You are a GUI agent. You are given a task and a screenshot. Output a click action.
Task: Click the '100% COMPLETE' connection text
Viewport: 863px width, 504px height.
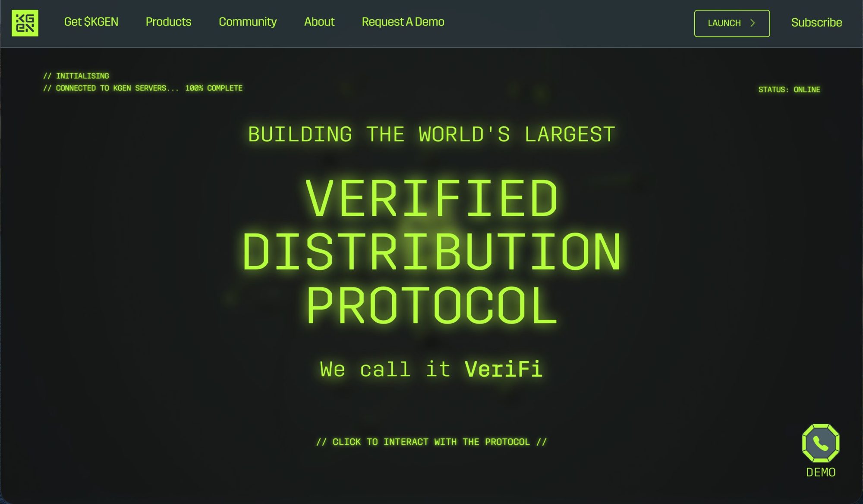214,88
